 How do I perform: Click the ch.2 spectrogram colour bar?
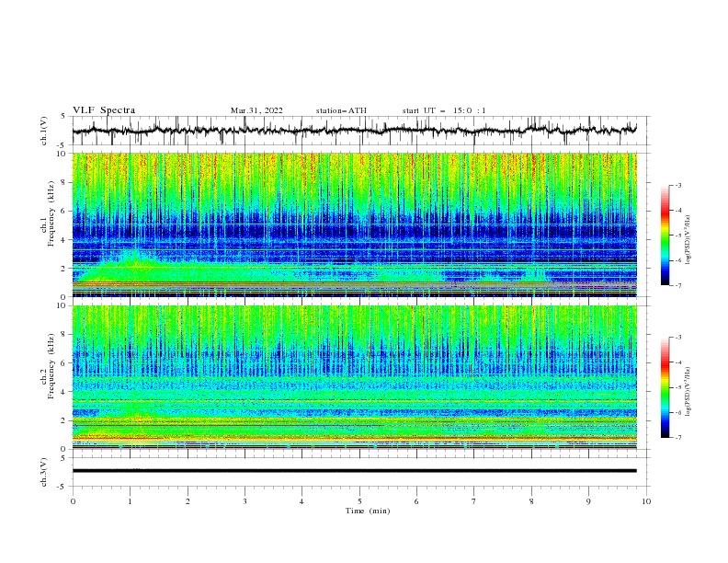tap(665, 387)
